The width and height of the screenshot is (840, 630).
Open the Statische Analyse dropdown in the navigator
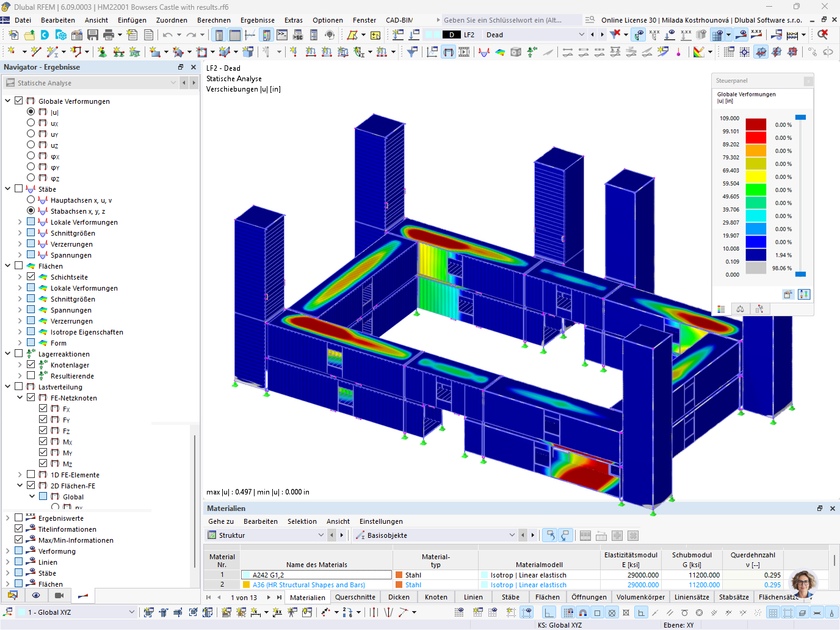coord(175,82)
